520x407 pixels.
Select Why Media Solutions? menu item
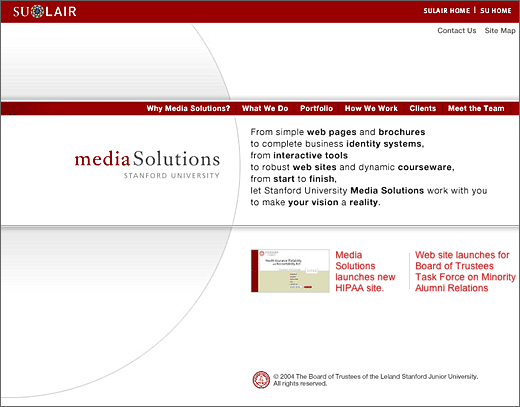(x=188, y=108)
